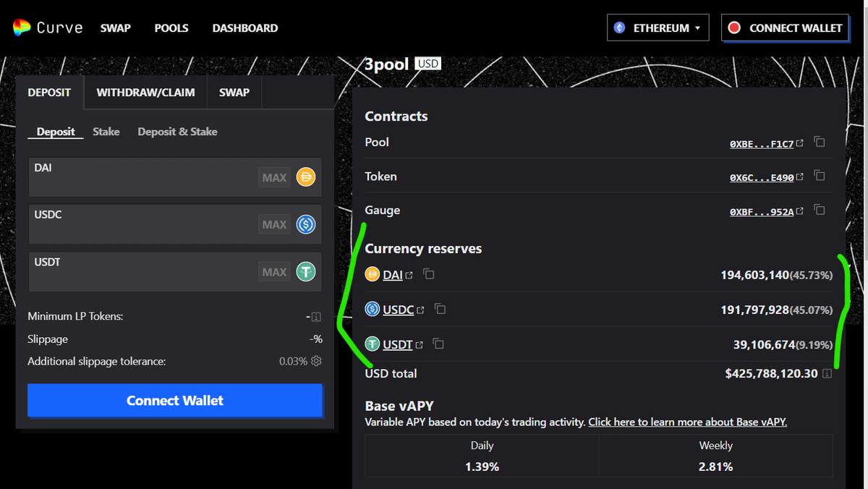
Task: Copy the Token contract address
Action: tap(820, 177)
